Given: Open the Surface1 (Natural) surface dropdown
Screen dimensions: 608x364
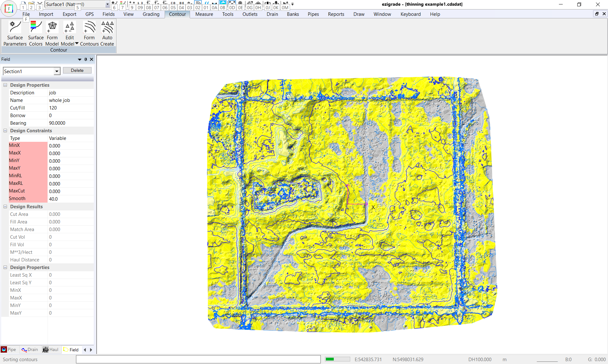Looking at the screenshot, I should 107,4.
